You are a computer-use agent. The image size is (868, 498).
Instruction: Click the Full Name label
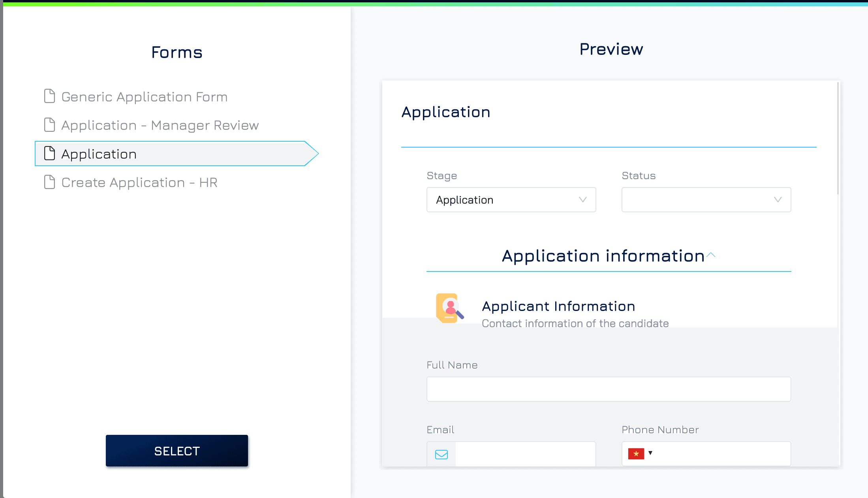pos(452,365)
